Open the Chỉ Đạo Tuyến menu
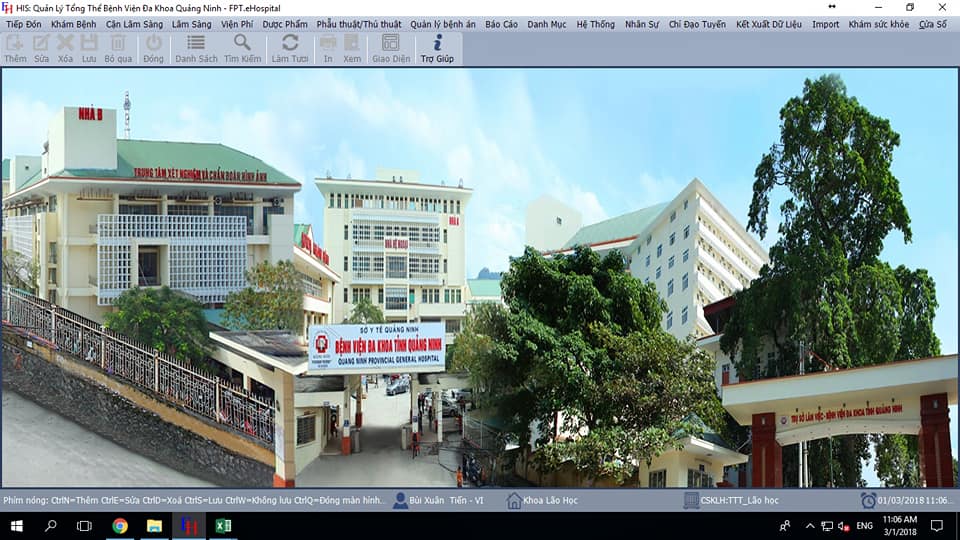960x540 pixels. point(697,24)
